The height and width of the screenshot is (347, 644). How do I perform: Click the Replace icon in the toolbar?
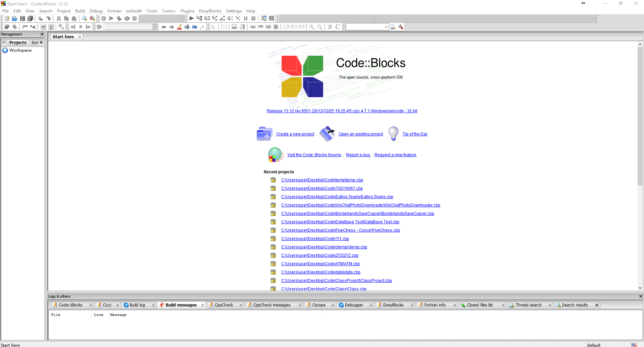pos(92,18)
